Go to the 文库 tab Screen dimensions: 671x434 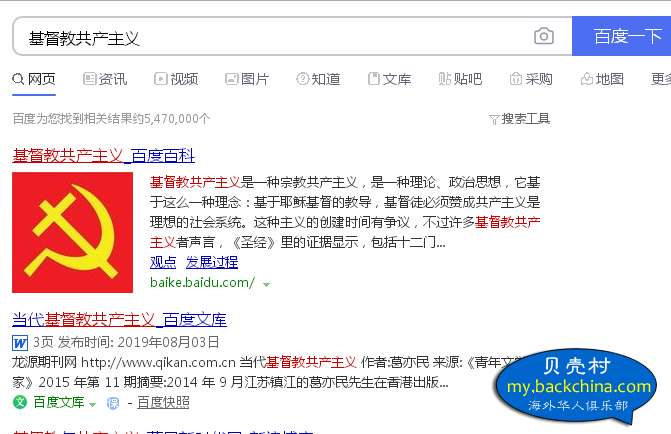coord(389,79)
